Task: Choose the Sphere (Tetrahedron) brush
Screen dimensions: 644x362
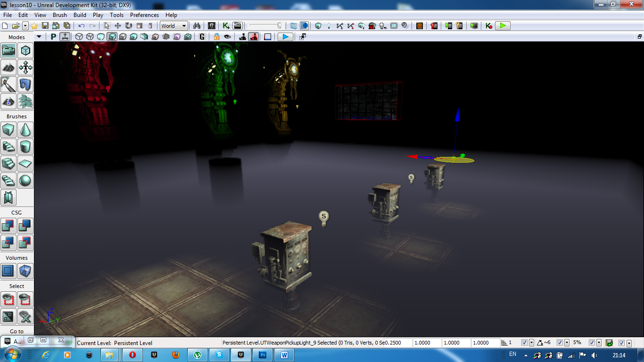Action: pos(25,181)
